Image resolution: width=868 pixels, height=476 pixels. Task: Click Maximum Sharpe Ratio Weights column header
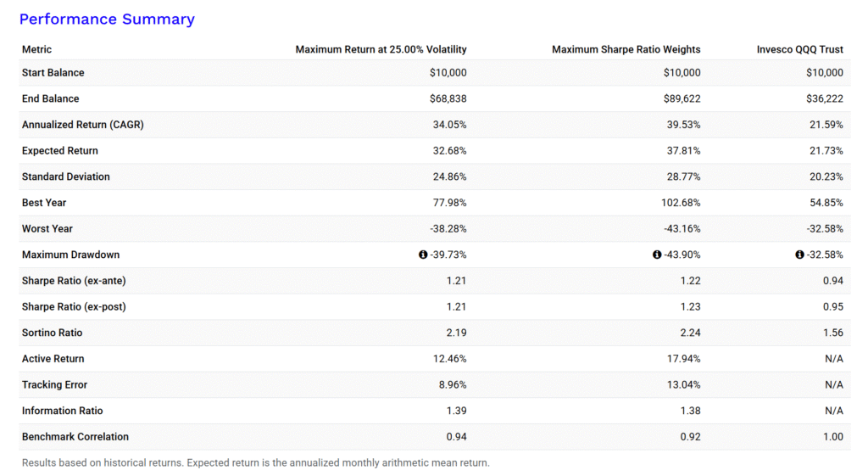(626, 49)
